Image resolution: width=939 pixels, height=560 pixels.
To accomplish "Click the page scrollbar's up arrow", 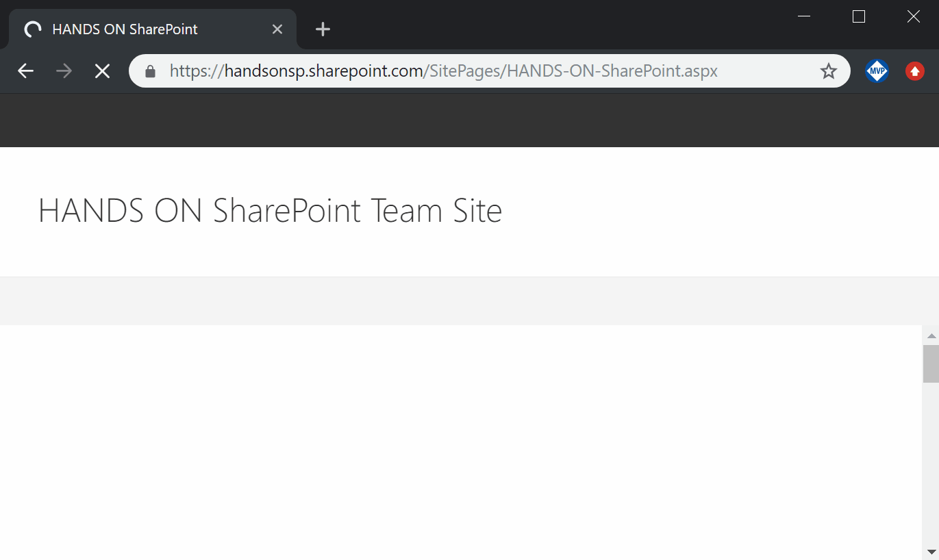I will point(931,335).
